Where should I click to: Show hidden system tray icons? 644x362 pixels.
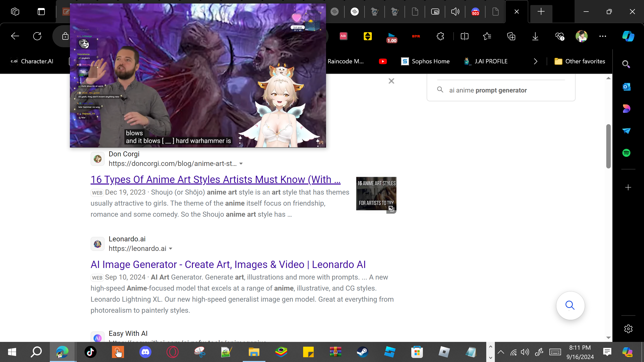tap(501, 352)
